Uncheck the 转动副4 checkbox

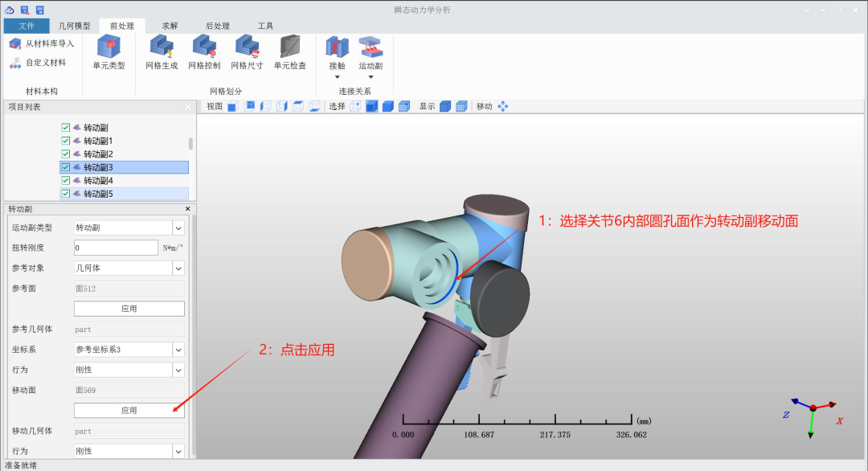(x=65, y=180)
